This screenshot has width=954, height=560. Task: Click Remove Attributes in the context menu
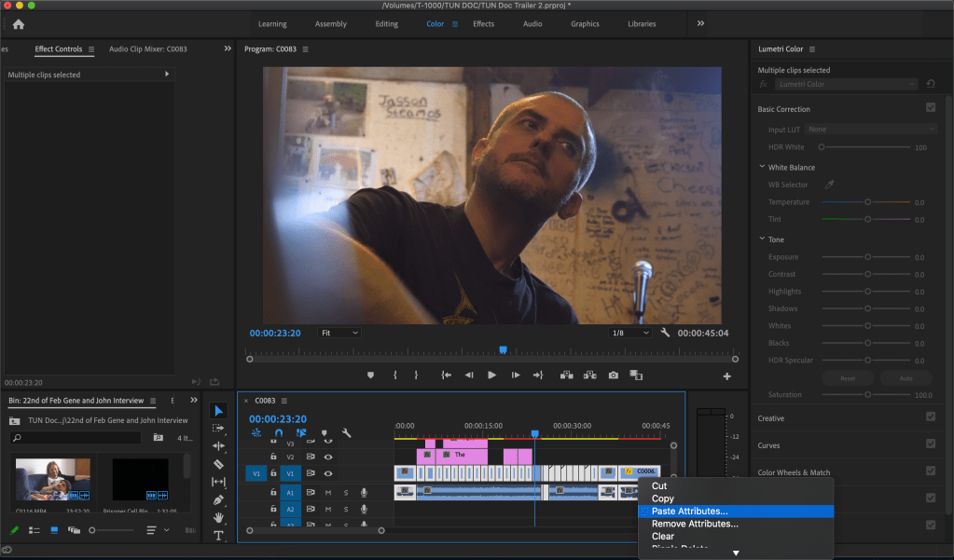[694, 524]
